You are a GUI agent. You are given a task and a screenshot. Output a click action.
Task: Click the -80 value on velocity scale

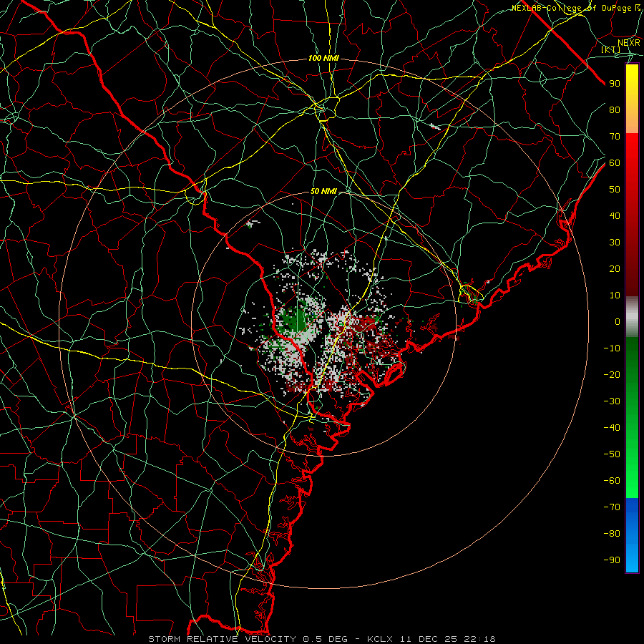click(x=612, y=534)
